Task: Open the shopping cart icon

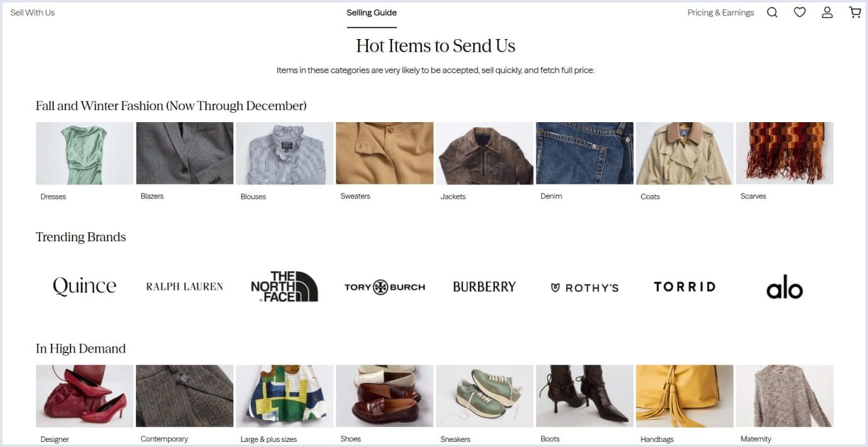Action: [x=855, y=12]
